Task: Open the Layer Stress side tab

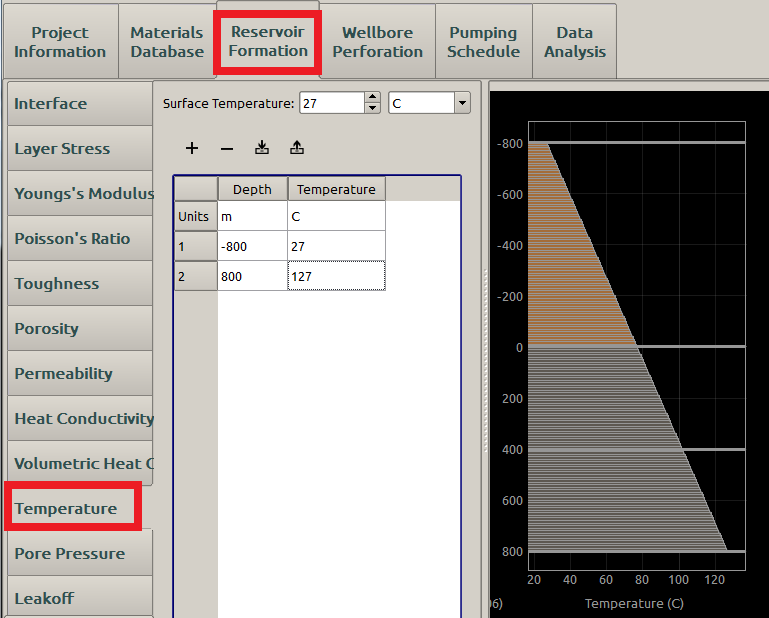Action: pyautogui.click(x=80, y=149)
